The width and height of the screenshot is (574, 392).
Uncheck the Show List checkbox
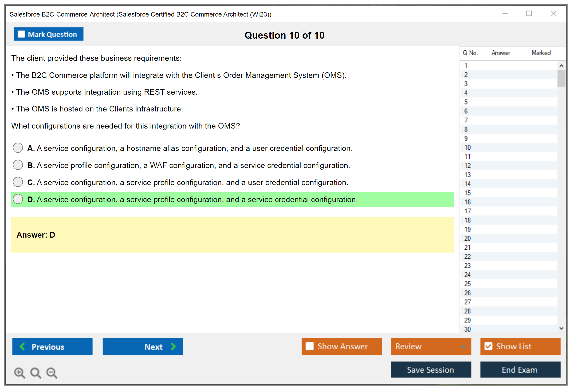tap(488, 346)
